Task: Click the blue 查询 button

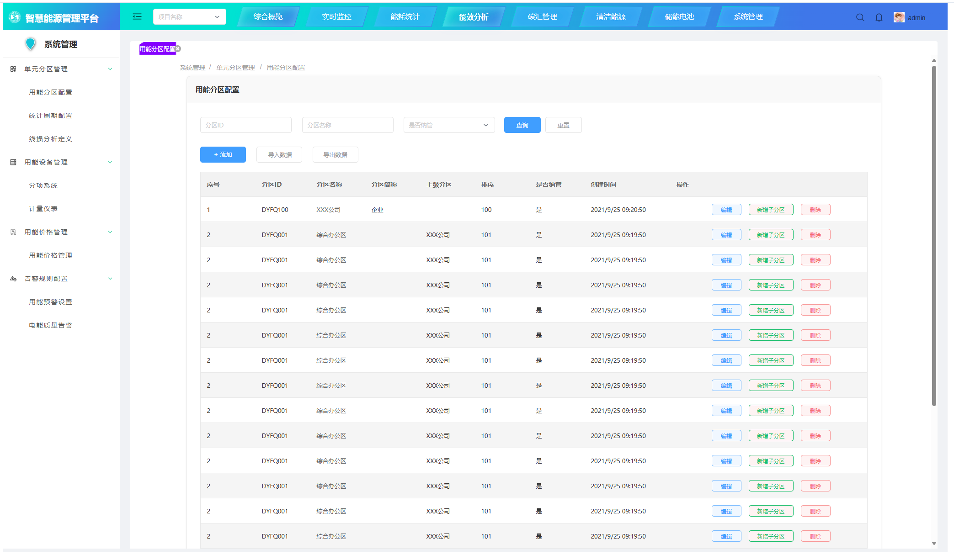Action: tap(522, 125)
